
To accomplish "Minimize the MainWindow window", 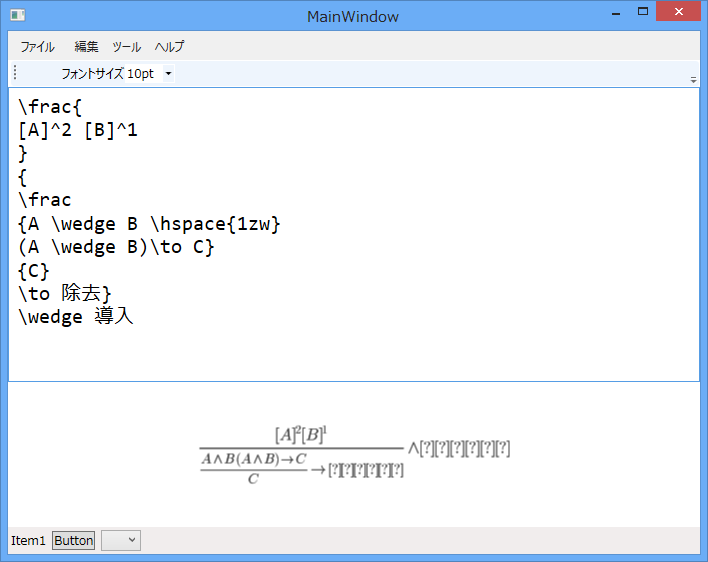I will coord(616,13).
